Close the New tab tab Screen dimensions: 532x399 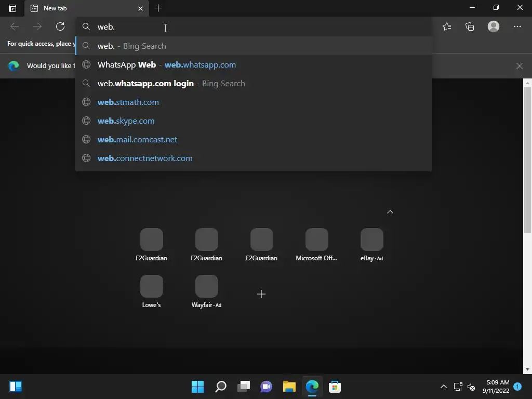[x=140, y=8]
